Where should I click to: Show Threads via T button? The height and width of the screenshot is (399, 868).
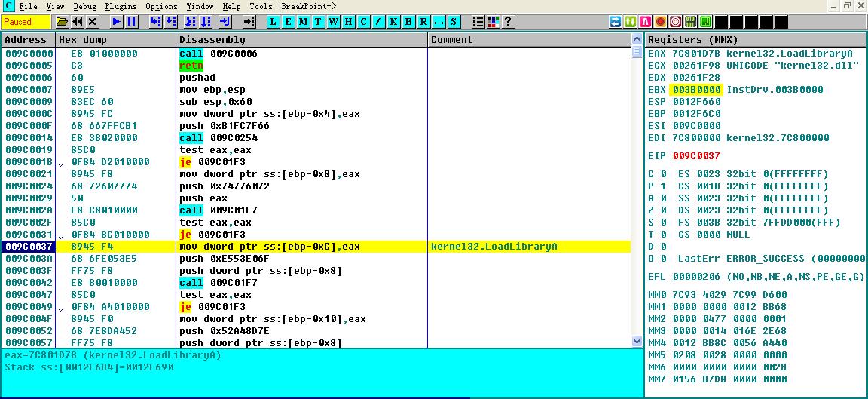[318, 22]
